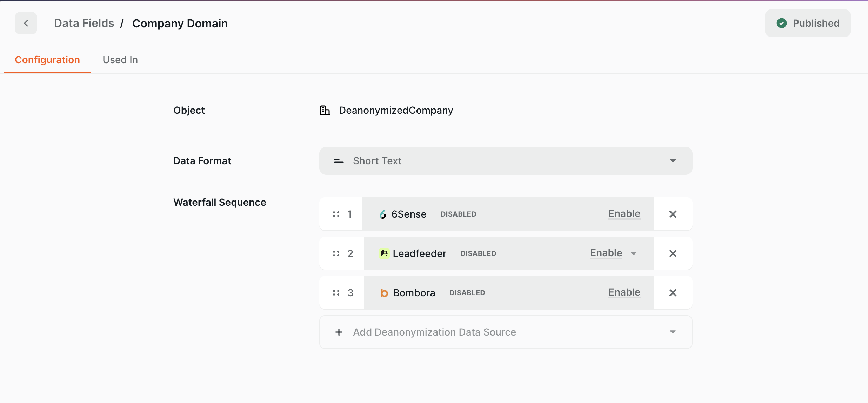Enable the 6Sense data source

624,213
